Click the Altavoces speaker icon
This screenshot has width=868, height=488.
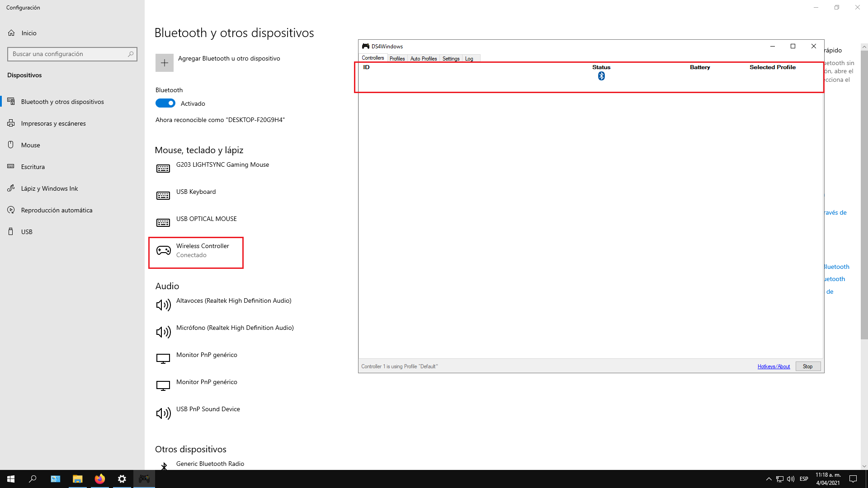[x=163, y=305]
